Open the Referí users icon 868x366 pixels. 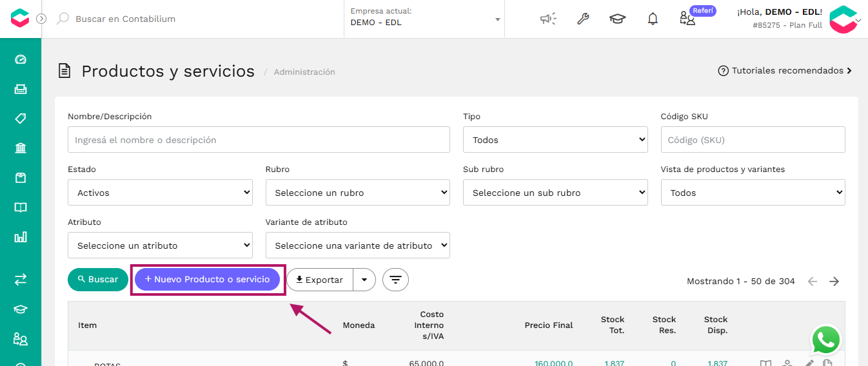pyautogui.click(x=687, y=19)
